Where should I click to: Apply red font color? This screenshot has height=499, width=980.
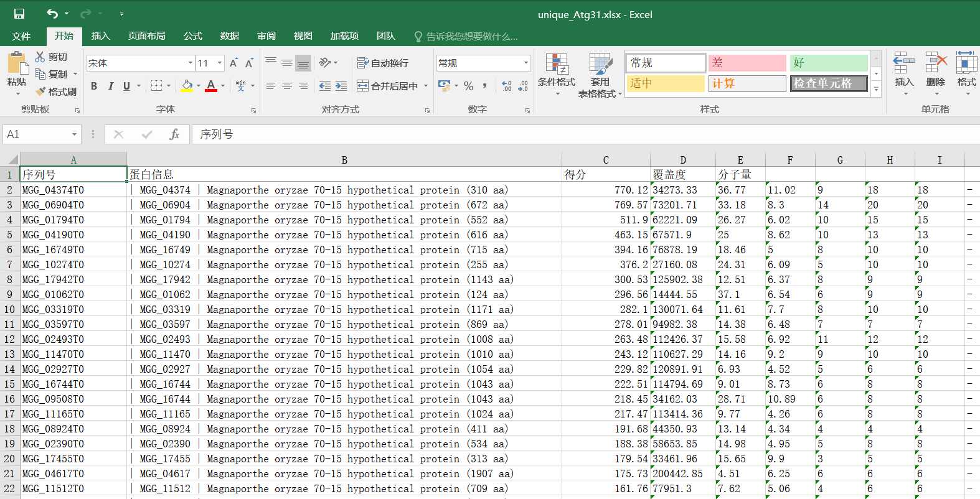[x=211, y=86]
